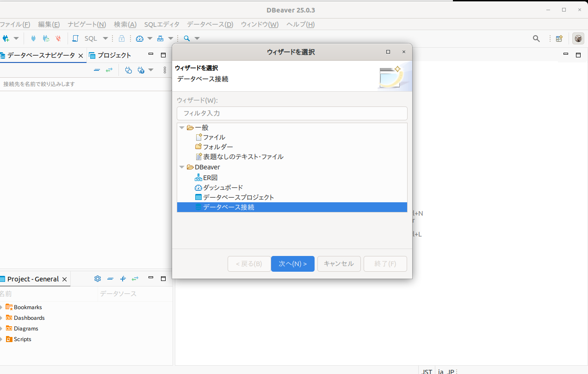588x374 pixels.
Task: Open dropdown next to dashboard gauge icon
Action: pos(149,38)
